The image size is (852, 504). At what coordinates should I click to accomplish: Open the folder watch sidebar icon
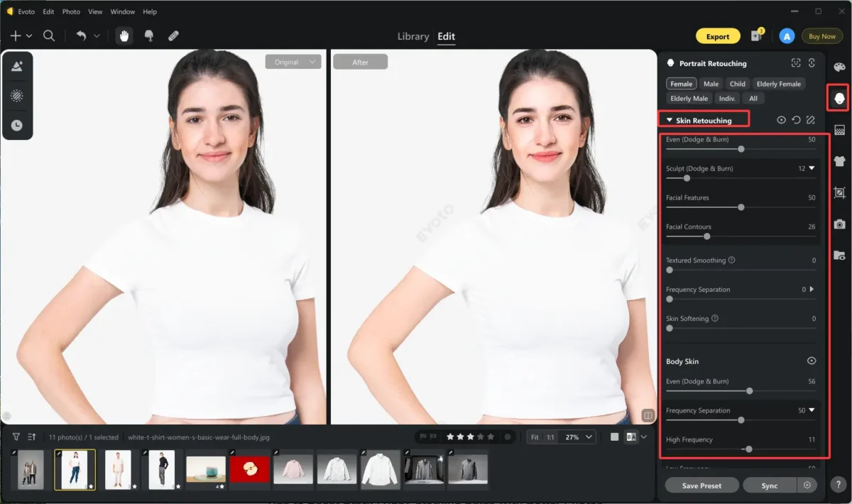point(839,255)
